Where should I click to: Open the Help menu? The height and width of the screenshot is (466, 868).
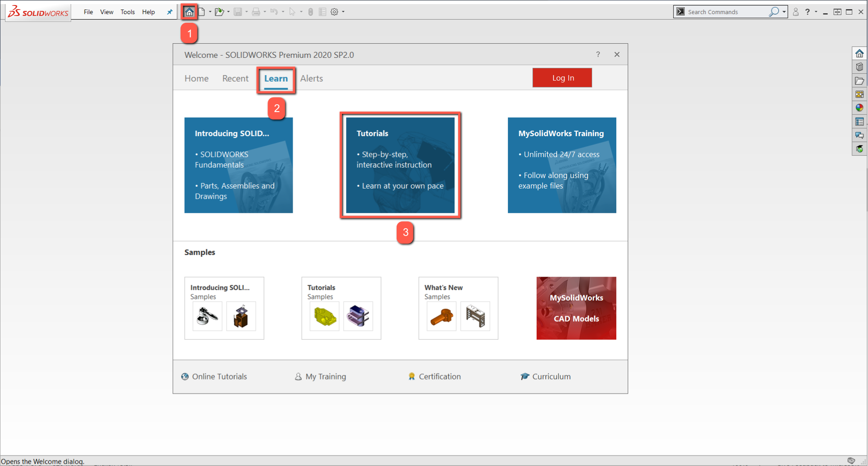149,12
